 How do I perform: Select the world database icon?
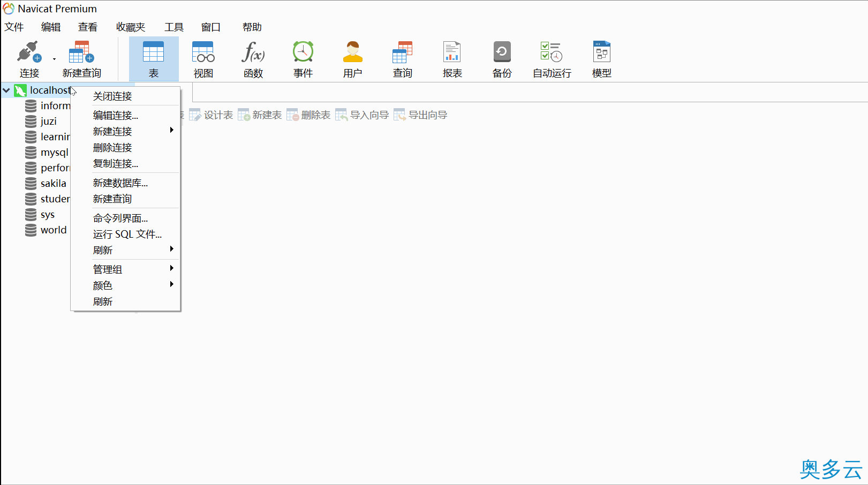tap(31, 230)
